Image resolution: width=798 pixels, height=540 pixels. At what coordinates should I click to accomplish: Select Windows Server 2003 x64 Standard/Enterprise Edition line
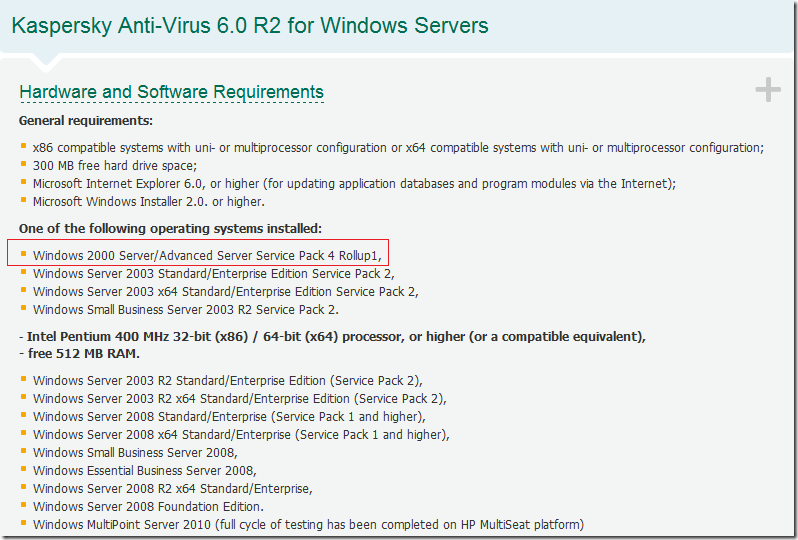tap(225, 292)
